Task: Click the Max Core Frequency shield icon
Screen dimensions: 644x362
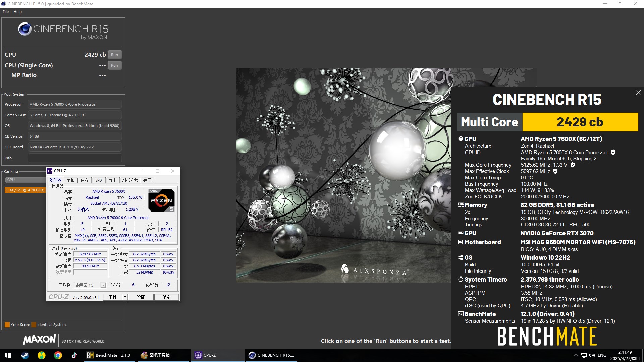Action: pos(573,165)
